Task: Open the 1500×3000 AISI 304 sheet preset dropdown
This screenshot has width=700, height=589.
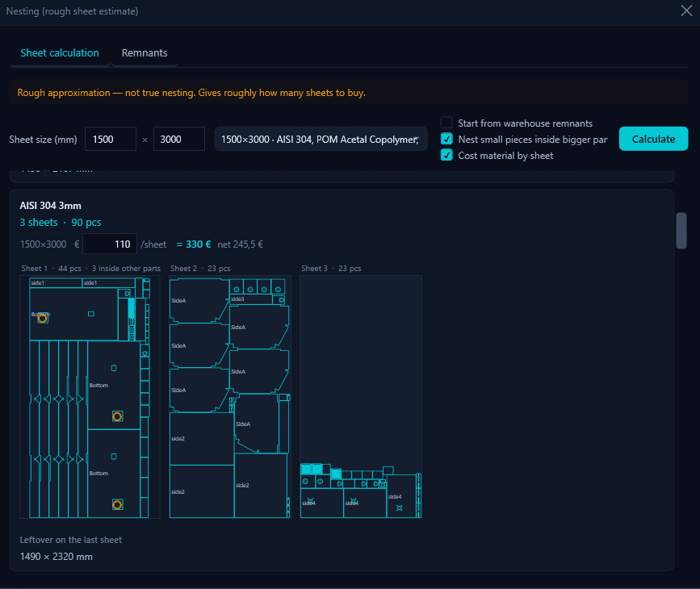Action: [x=321, y=140]
